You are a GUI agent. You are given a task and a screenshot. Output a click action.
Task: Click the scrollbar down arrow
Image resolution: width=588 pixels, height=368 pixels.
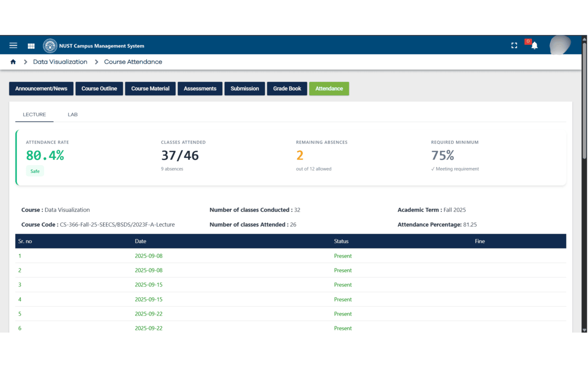coord(584,329)
